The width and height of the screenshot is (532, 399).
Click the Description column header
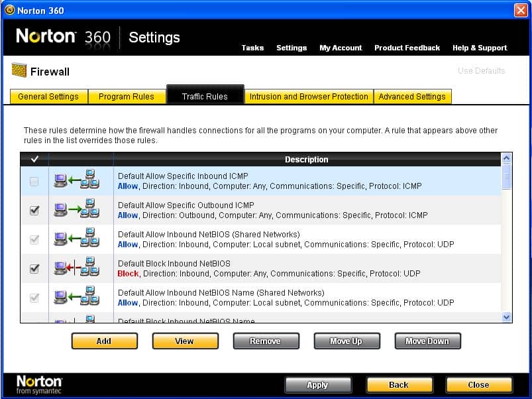pyautogui.click(x=307, y=160)
